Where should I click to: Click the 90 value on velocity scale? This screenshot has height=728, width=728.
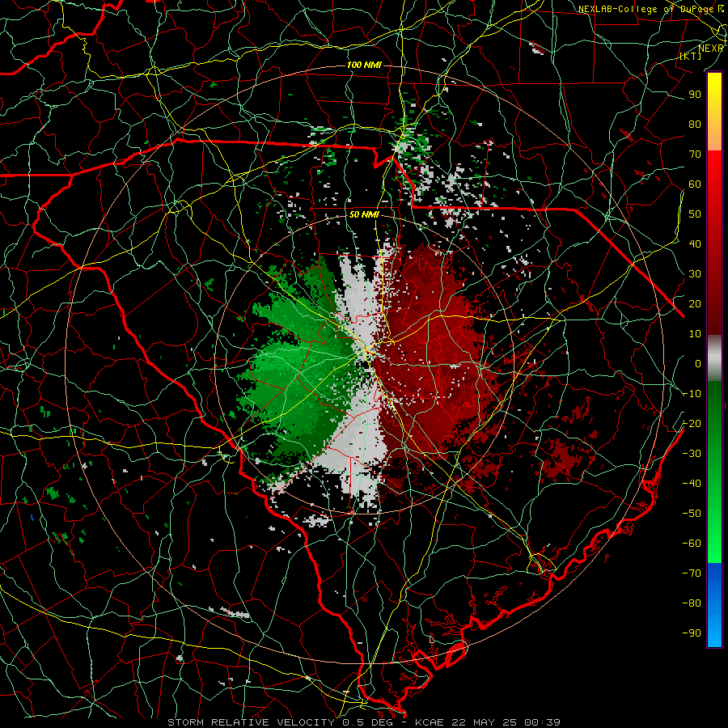click(x=695, y=95)
